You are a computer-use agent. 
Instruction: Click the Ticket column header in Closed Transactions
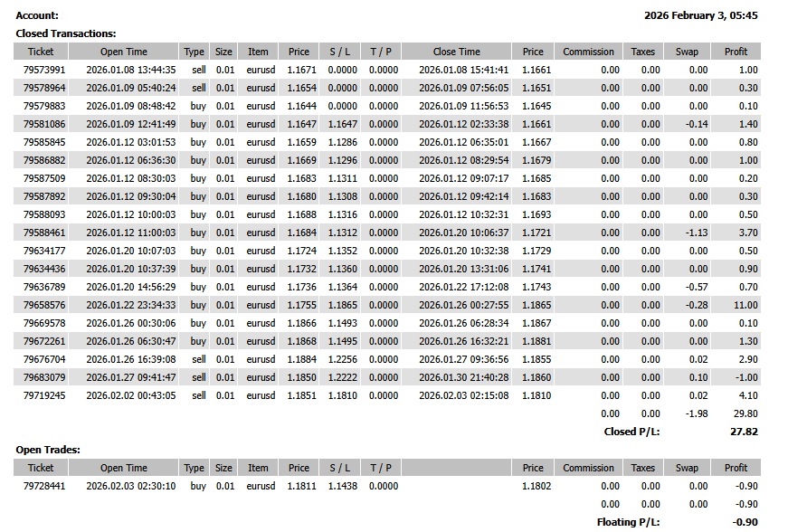click(41, 52)
